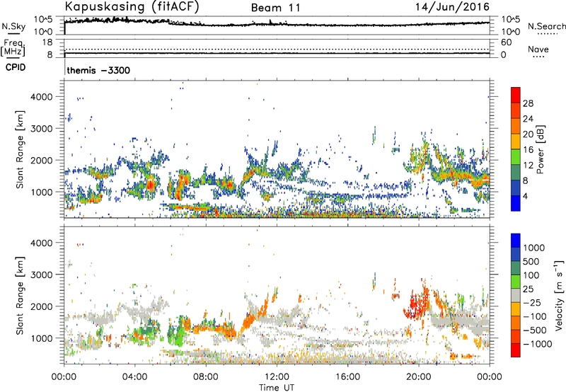Click the -500 value on velocity colorbar
The image size is (566, 392).
(x=534, y=330)
